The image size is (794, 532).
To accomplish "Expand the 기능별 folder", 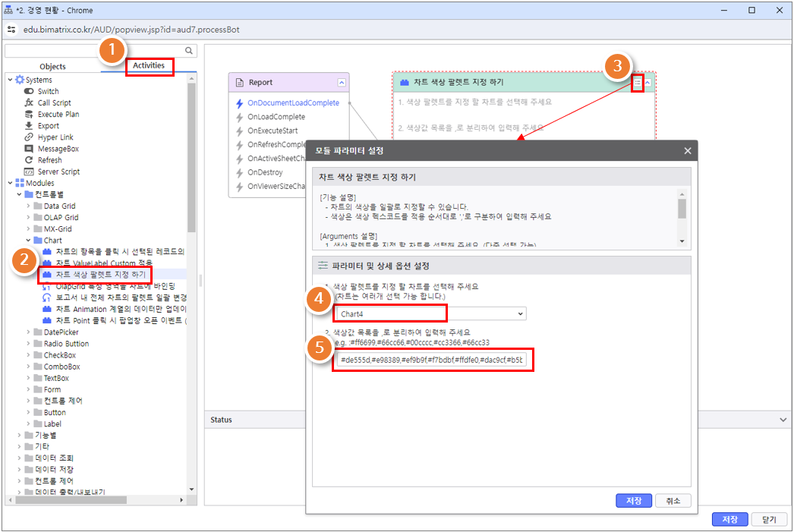I will (x=19, y=436).
